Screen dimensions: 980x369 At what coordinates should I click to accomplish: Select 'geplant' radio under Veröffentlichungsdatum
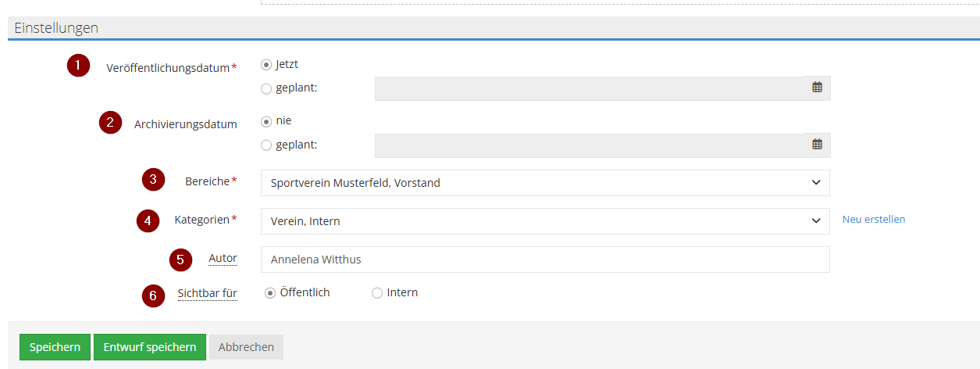(266, 88)
